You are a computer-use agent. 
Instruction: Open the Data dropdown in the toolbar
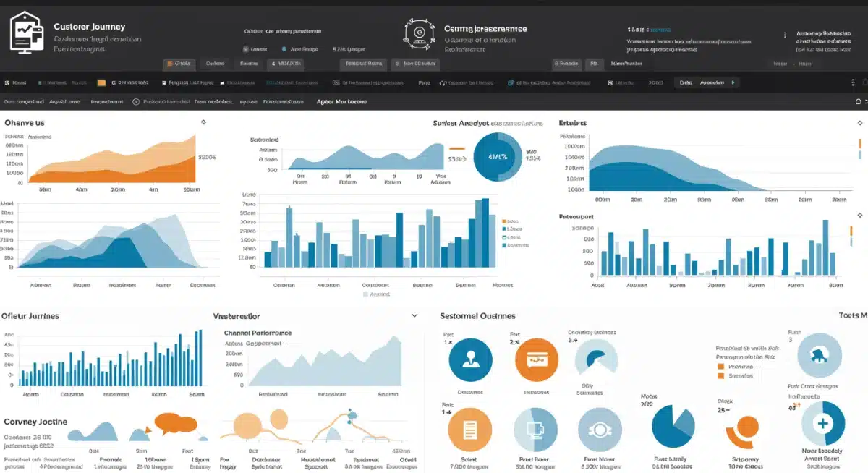[685, 82]
